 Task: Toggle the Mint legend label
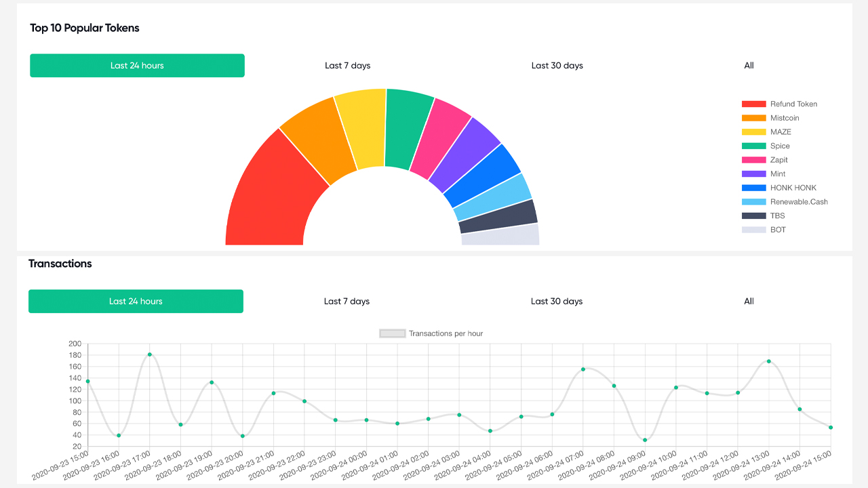(778, 174)
